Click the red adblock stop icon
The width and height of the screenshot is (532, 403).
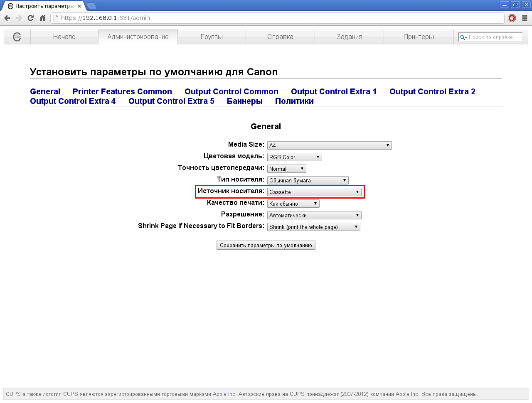[512, 18]
